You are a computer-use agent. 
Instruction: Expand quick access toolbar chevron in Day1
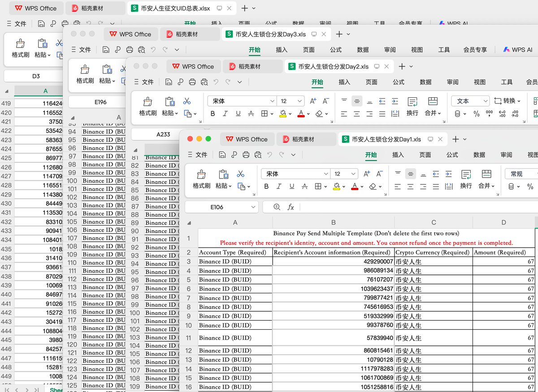coord(293,155)
